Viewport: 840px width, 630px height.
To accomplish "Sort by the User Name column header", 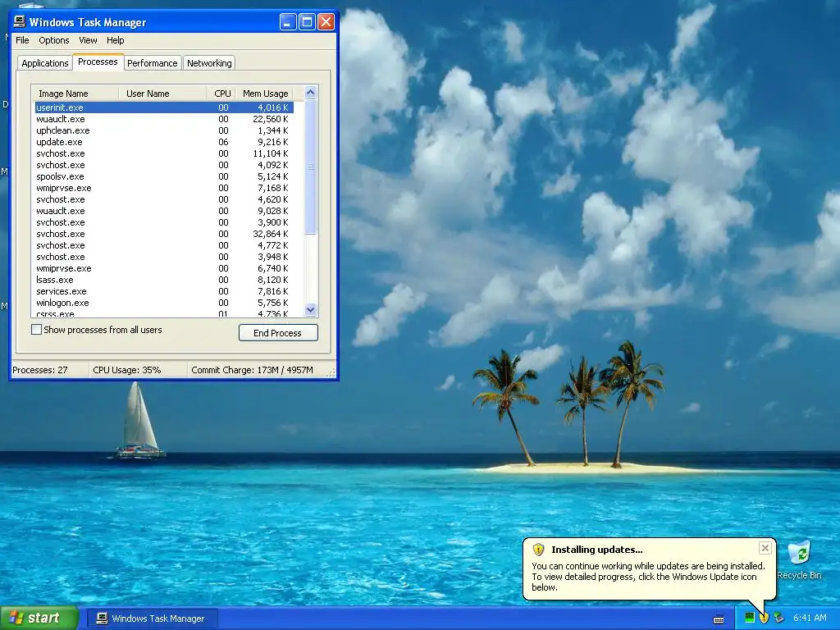I will click(162, 94).
